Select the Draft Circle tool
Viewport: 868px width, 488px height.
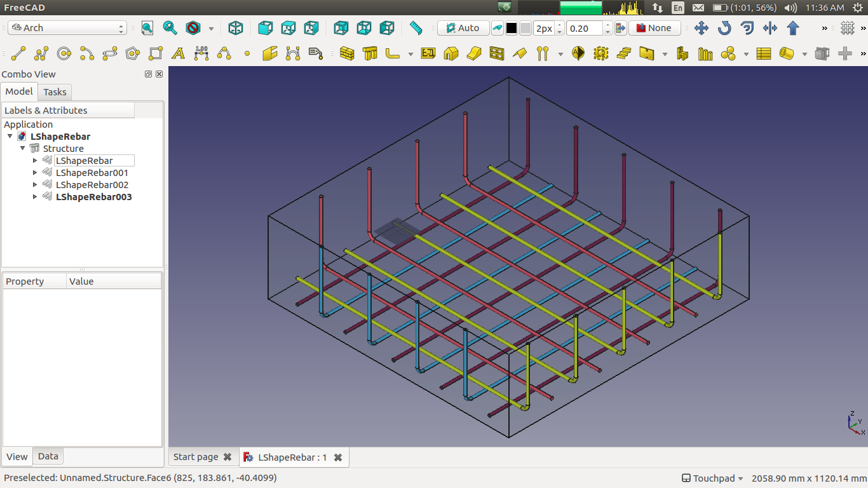[64, 53]
